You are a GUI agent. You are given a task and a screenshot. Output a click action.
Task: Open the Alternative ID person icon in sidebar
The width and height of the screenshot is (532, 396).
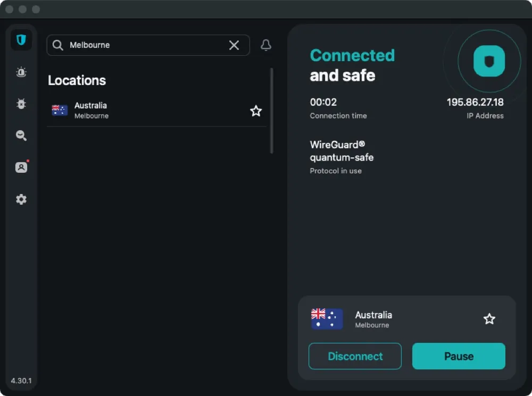point(21,167)
